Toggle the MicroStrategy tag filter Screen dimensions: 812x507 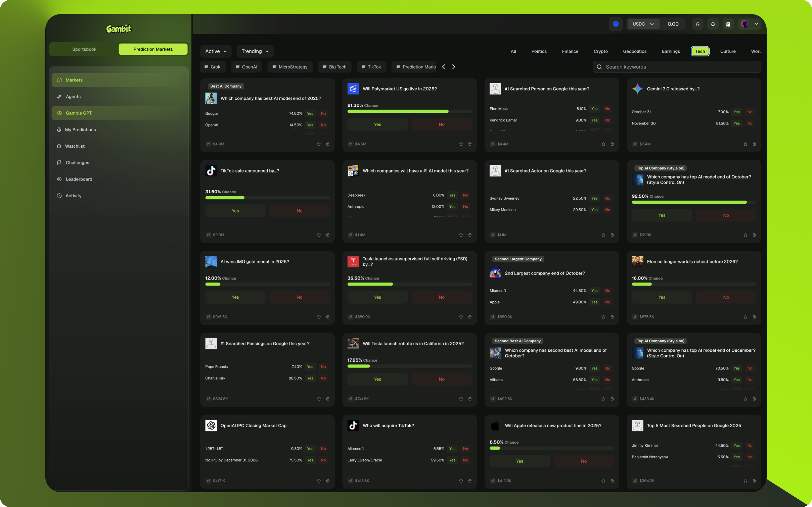tap(290, 67)
